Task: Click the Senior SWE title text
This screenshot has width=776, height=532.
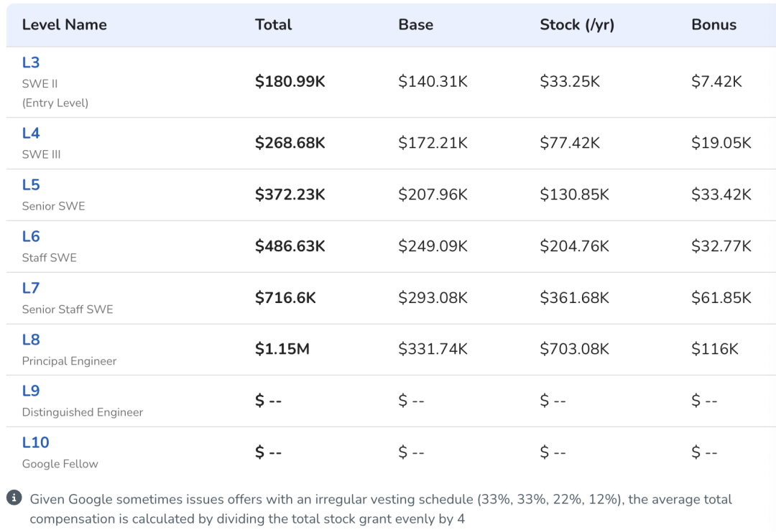Action: point(53,205)
